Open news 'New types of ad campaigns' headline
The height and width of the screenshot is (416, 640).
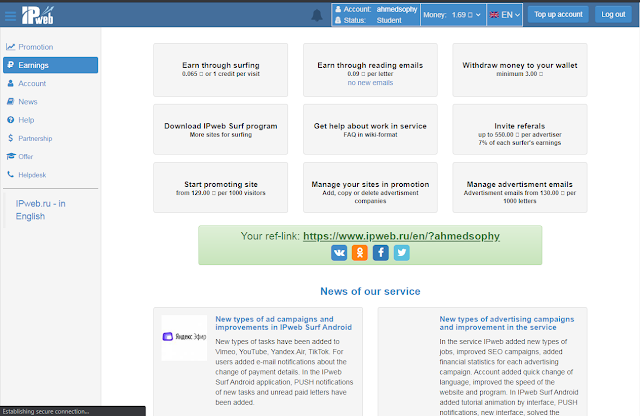[x=283, y=323]
